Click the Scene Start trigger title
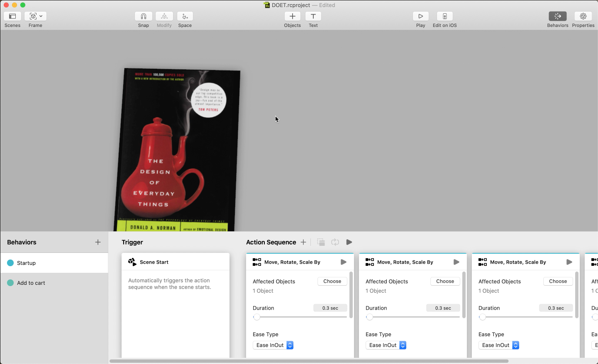This screenshot has width=598, height=364. tap(154, 262)
